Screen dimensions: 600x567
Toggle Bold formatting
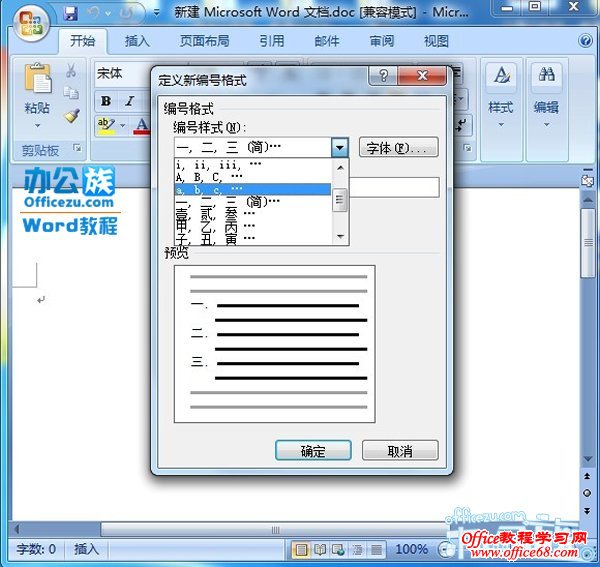coord(106,101)
